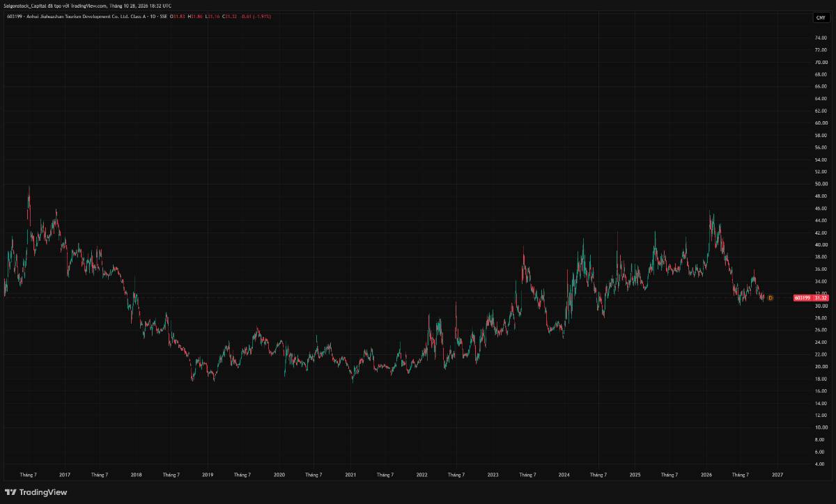Click the Saigonstock_Capital header caption

(87, 6)
